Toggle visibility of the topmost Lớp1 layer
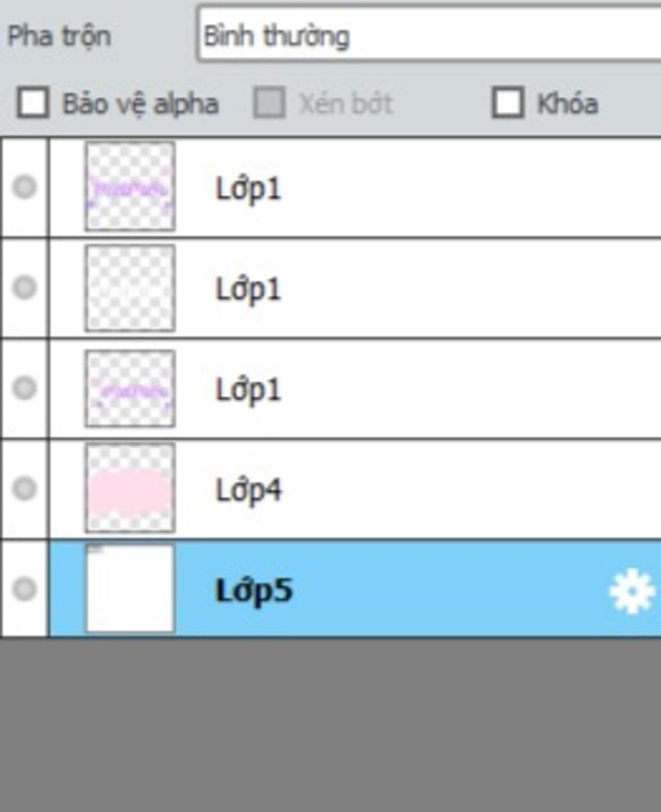Image resolution: width=661 pixels, height=812 pixels. tap(25, 187)
